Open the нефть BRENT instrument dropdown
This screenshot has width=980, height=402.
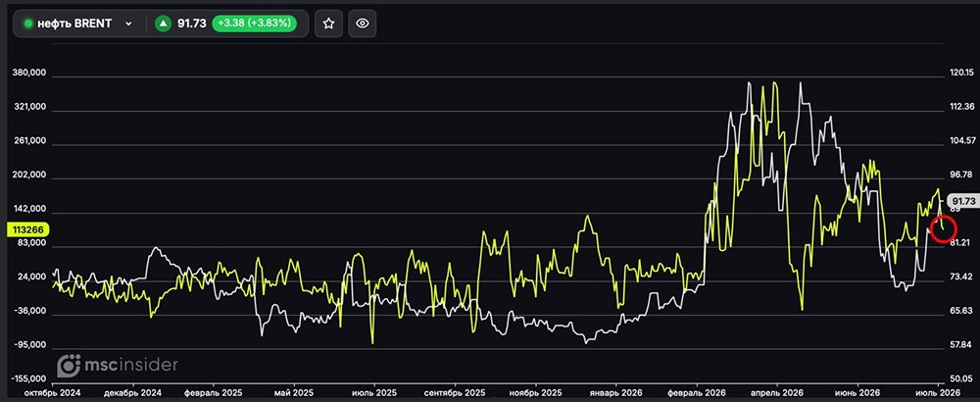click(x=128, y=24)
